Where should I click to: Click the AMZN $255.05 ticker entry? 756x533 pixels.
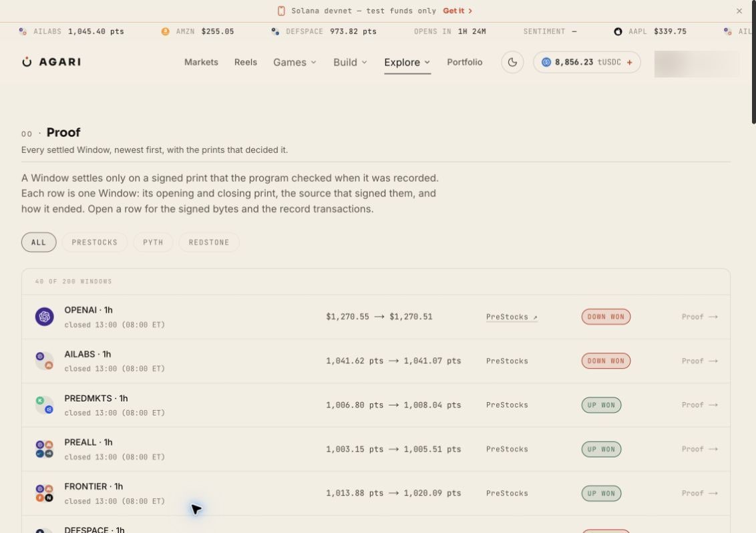(x=198, y=31)
